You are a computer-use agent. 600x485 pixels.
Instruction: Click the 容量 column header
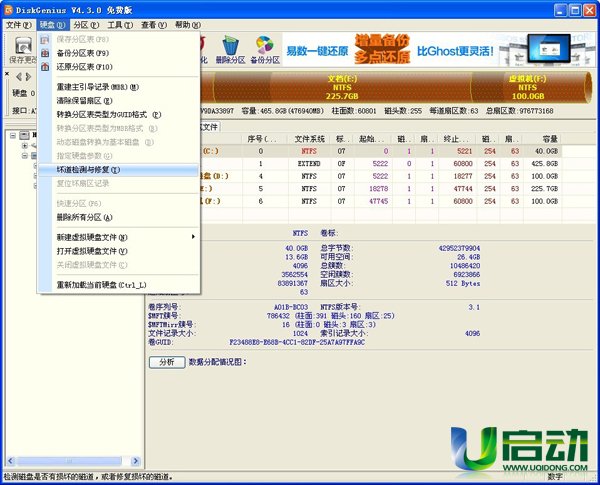click(542, 139)
